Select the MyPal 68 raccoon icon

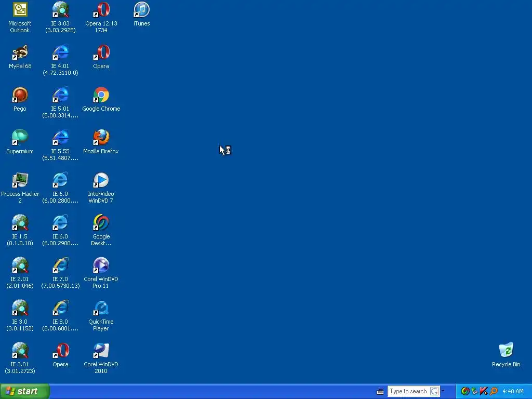[20, 52]
